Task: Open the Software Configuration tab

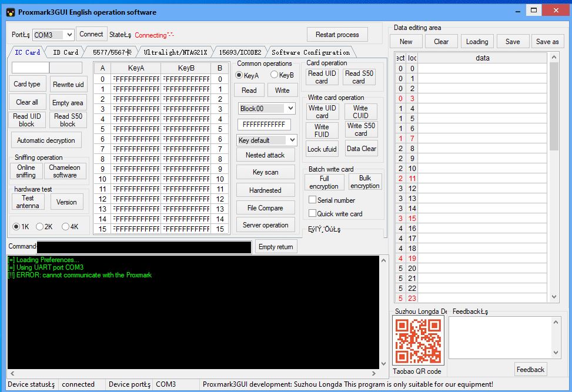Action: tap(310, 52)
